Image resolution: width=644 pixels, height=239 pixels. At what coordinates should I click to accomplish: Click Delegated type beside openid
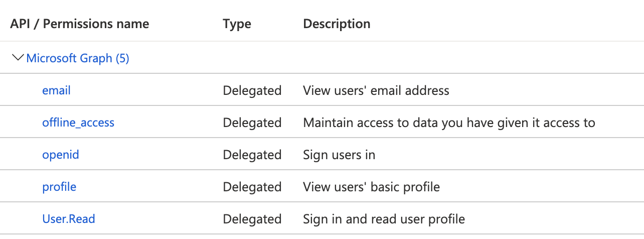(252, 155)
